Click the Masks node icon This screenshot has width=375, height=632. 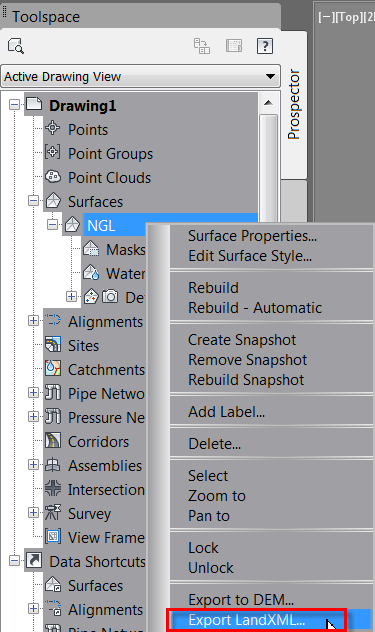pyautogui.click(x=91, y=248)
